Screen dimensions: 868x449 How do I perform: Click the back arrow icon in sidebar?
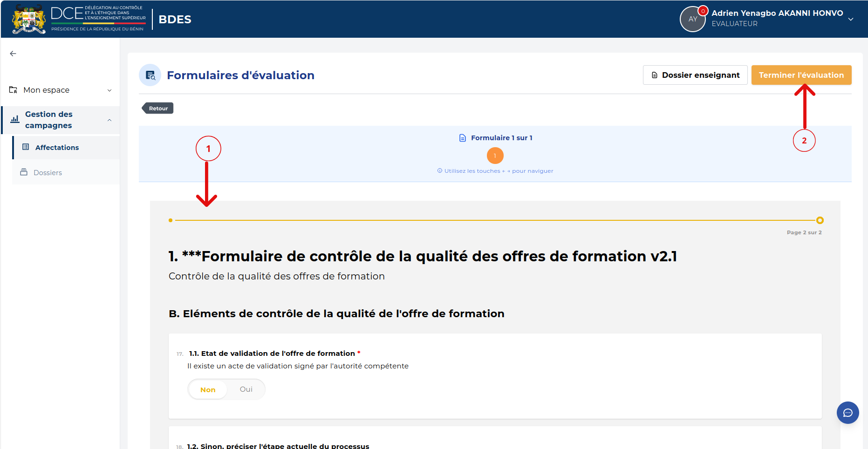13,54
